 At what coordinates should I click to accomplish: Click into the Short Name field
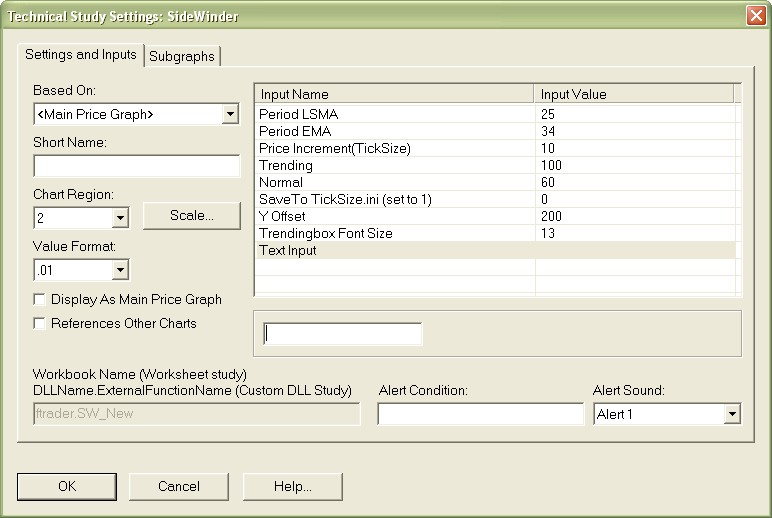[x=137, y=166]
